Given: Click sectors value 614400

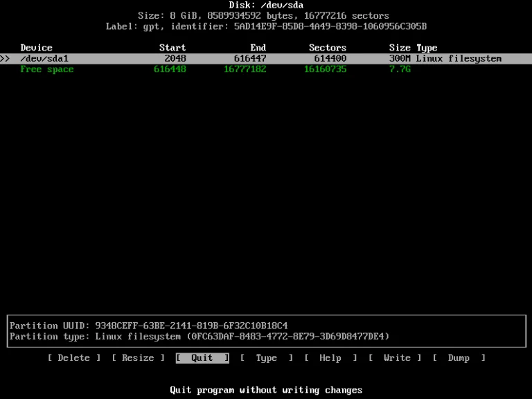Looking at the screenshot, I should (x=330, y=59).
